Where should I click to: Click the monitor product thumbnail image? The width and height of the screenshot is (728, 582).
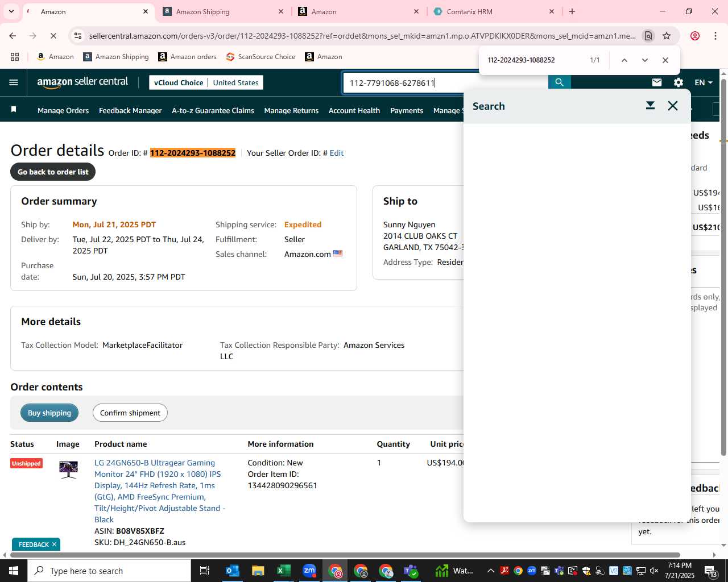pos(68,469)
